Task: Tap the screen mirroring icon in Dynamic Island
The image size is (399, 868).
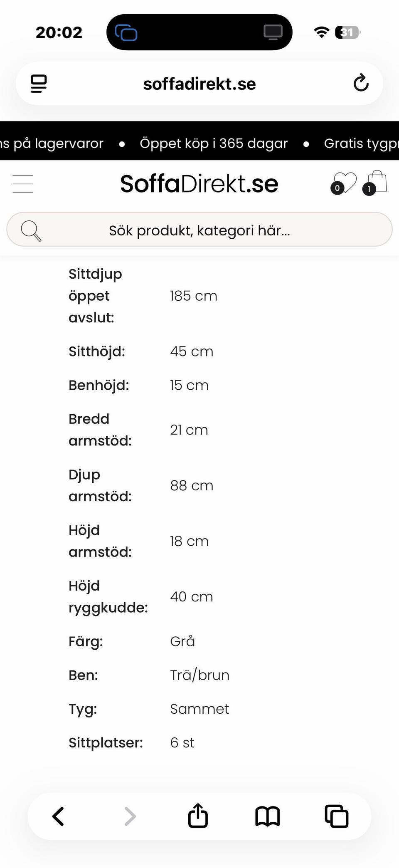Action: tap(273, 32)
